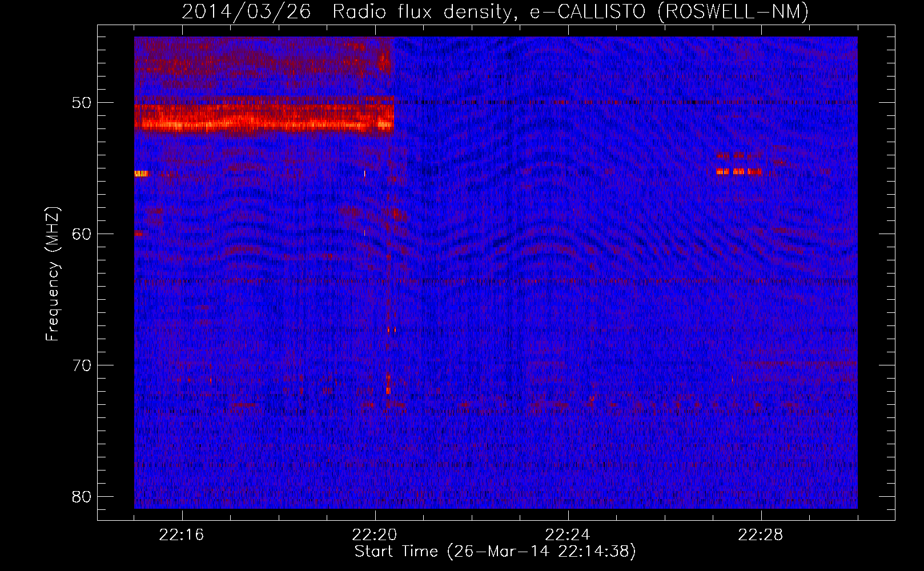The width and height of the screenshot is (924, 571).
Task: Click the bright orange burst near 55 MHz after 22:27
Action: pyautogui.click(x=739, y=171)
